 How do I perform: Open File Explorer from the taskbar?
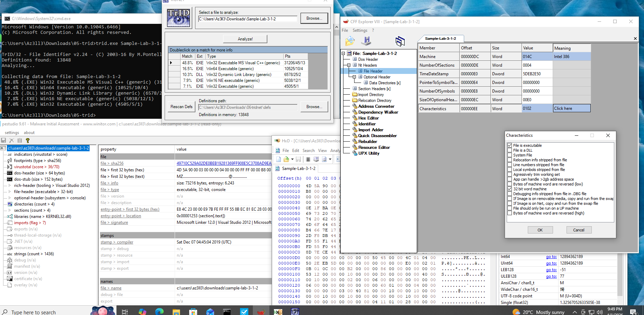pos(176,312)
